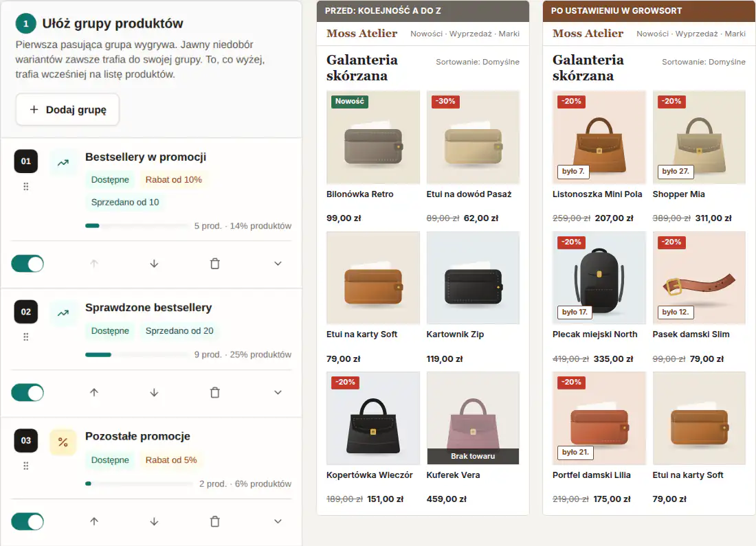Screen dimensions: 756x546
Task: Click the -30% badge on Etui na dowód Pasaż
Action: [445, 101]
